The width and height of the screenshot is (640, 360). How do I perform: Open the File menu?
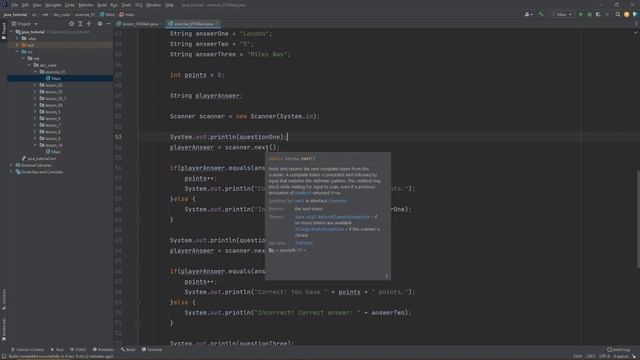[x=15, y=5]
